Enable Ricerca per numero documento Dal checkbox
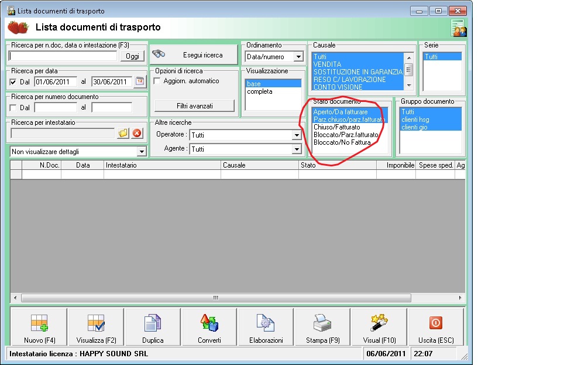 [x=13, y=108]
